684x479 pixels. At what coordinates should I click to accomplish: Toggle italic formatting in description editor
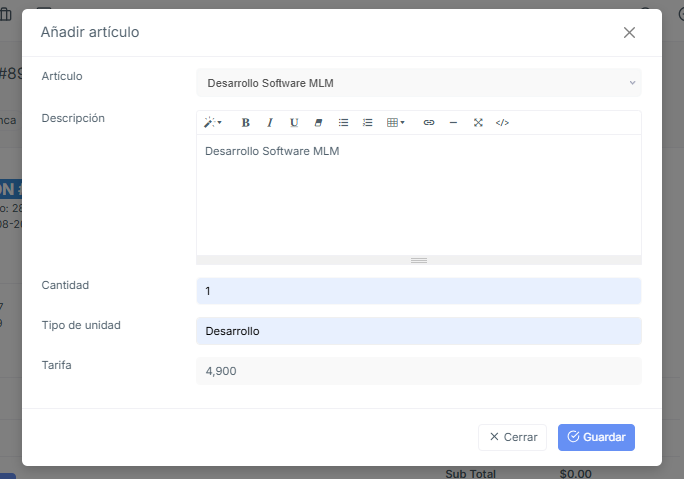(270, 123)
